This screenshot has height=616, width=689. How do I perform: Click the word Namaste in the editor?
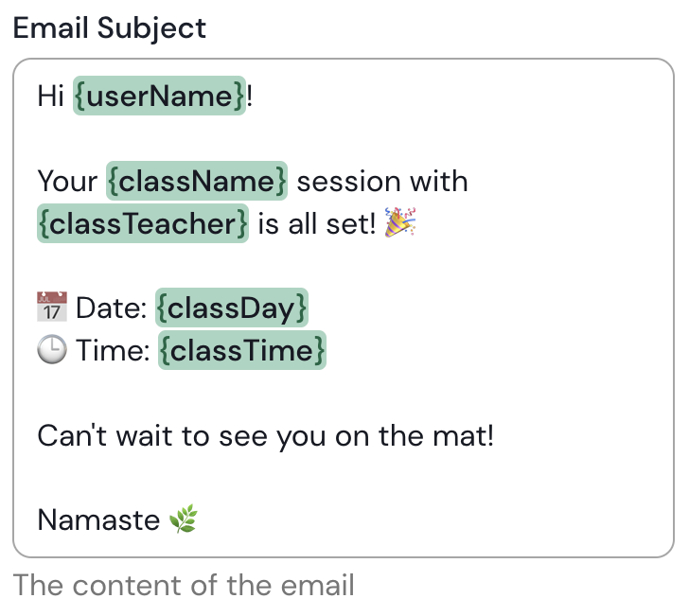point(98,519)
